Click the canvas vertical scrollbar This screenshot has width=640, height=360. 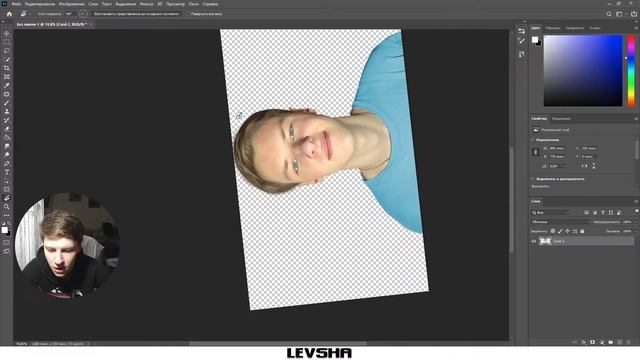pyautogui.click(x=511, y=200)
